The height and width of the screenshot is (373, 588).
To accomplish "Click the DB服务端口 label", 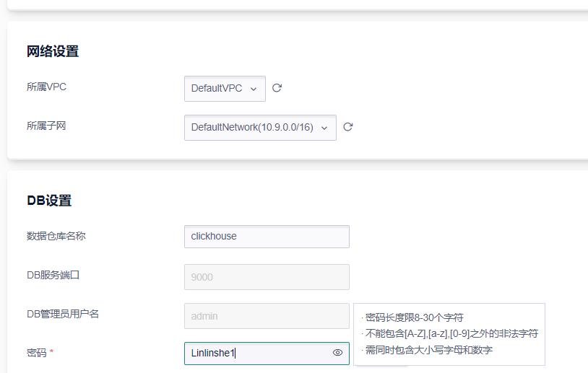I will coord(53,275).
